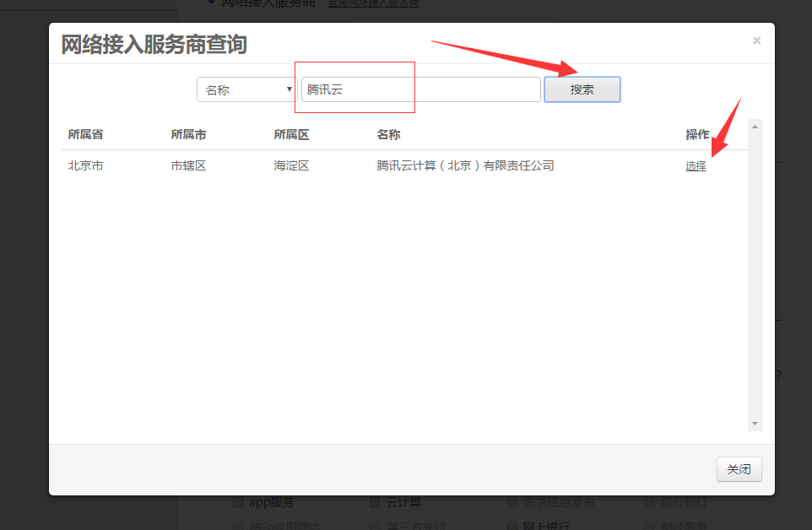Click the 选择 link for 腾讯云计算

[696, 166]
